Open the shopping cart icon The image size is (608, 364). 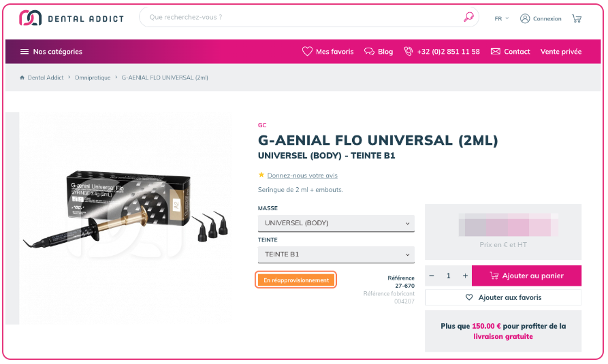(x=577, y=18)
